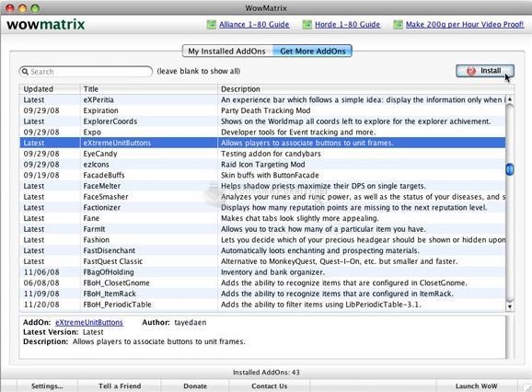Viewport: 532px width, 392px height.
Task: Select the FaceSmasher addon row
Action: 262,197
